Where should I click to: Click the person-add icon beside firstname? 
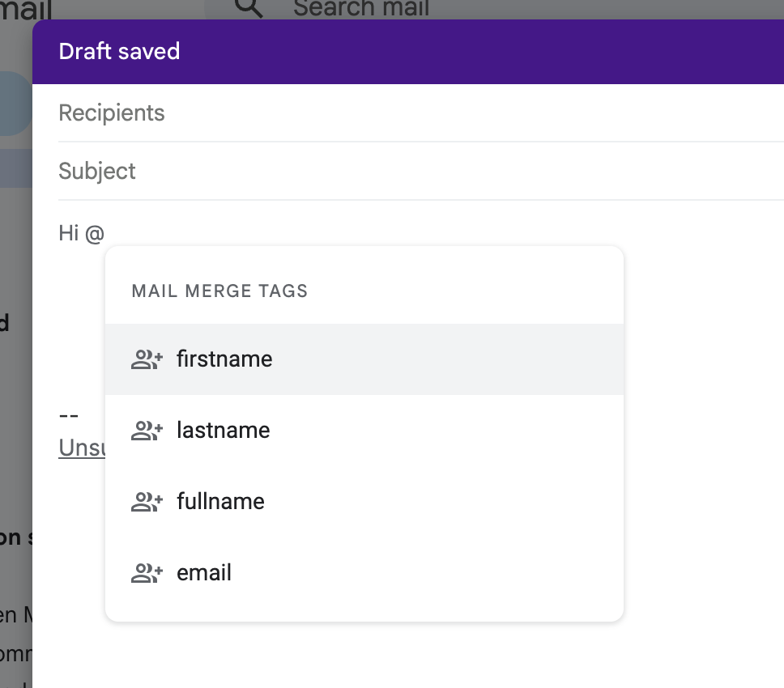[146, 359]
